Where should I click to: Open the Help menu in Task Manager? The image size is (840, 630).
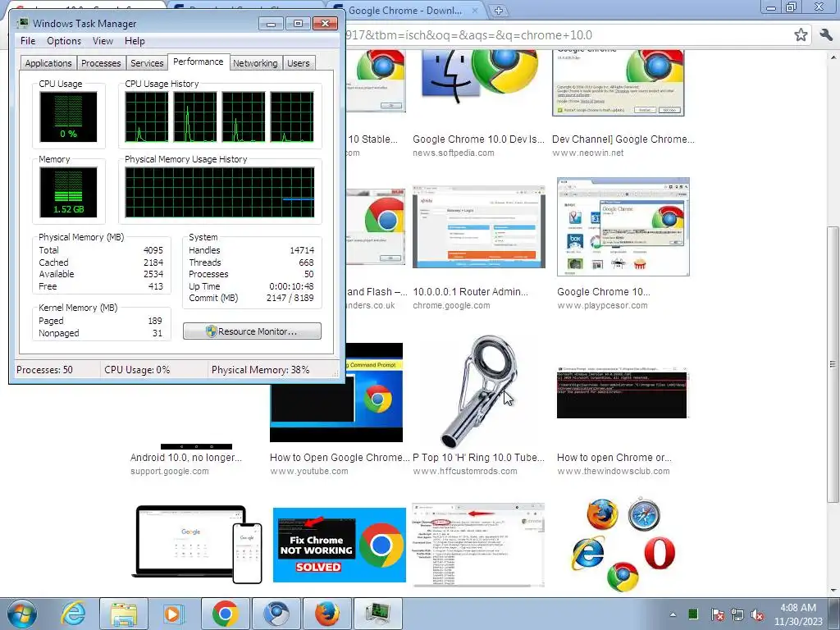coord(135,41)
